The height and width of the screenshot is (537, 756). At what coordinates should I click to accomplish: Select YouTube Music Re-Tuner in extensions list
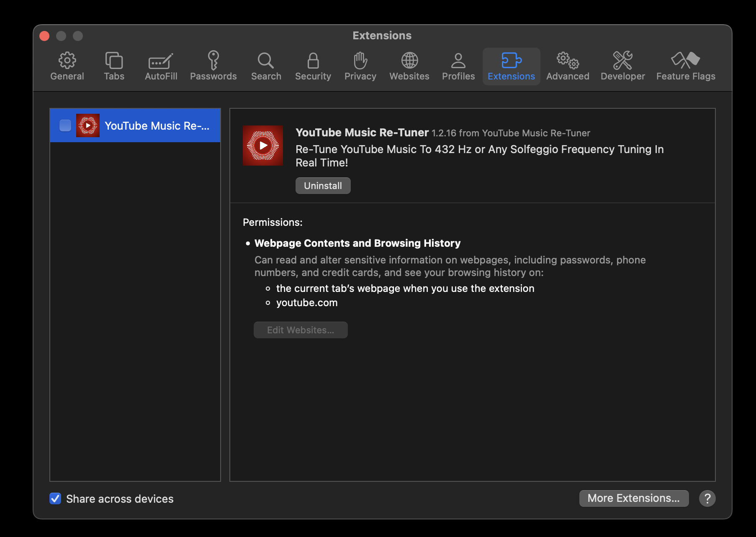click(157, 125)
